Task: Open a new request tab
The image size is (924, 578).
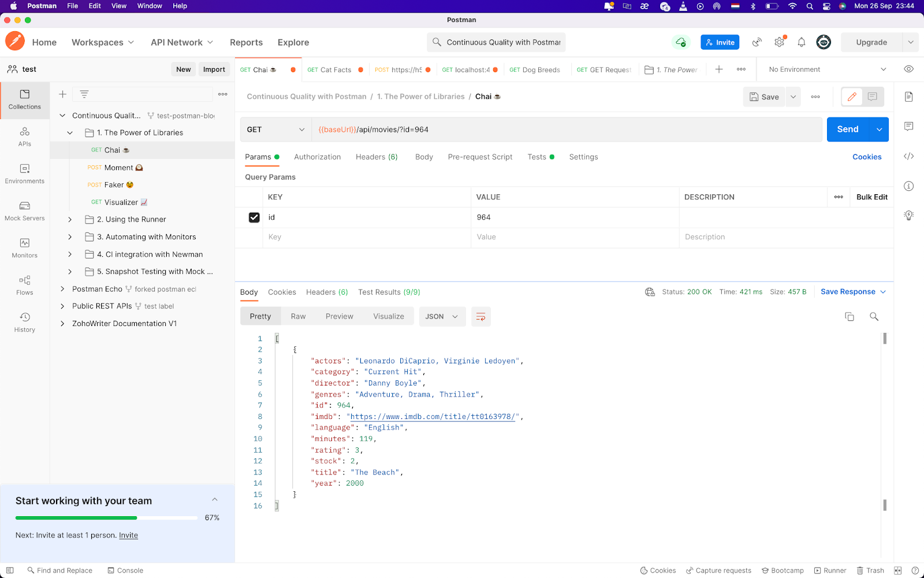Action: [719, 69]
